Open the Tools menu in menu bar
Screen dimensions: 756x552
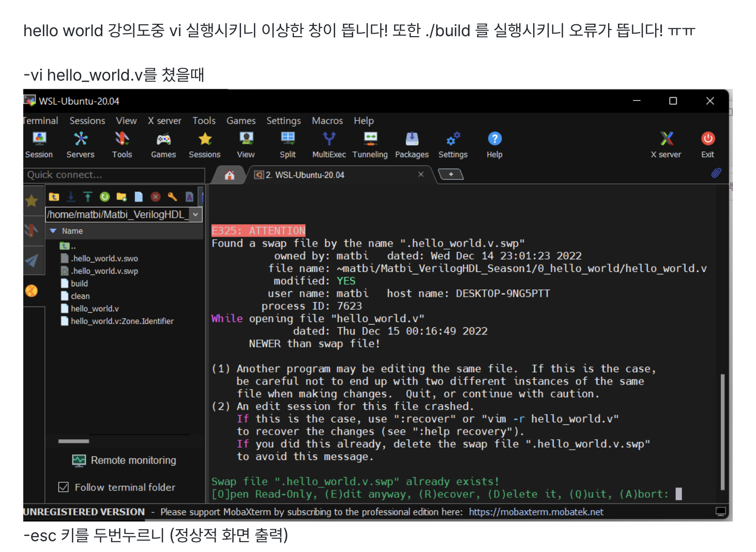tap(204, 120)
